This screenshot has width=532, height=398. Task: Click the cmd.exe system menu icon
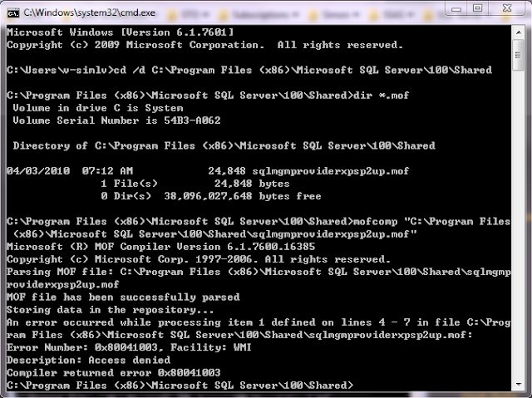click(13, 13)
